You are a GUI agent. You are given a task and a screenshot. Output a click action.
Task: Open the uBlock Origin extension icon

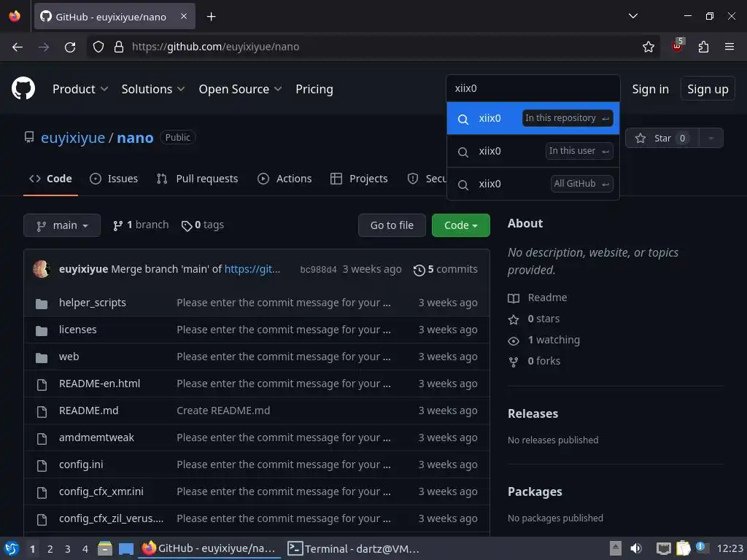(677, 46)
